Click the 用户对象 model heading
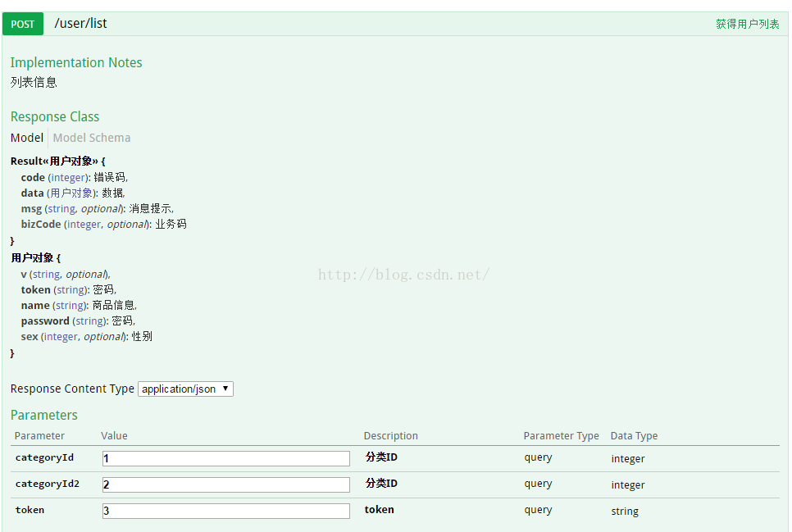The width and height of the screenshot is (792, 532). [x=32, y=257]
